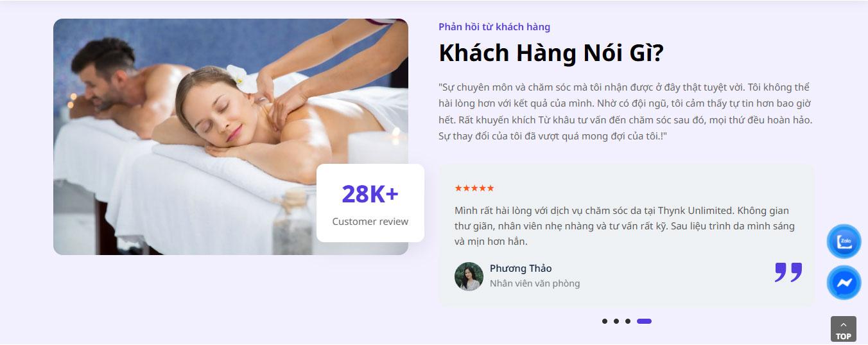This screenshot has width=868, height=345.
Task: Click the 'Khách Hàng Nói Gì?' heading
Action: pos(551,53)
